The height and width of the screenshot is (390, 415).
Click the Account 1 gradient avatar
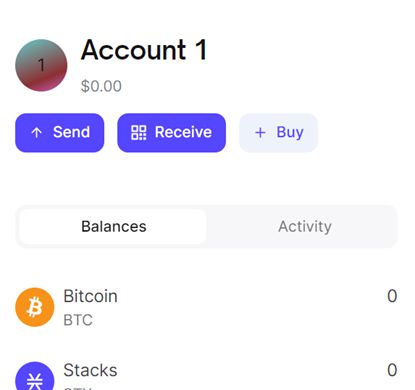pyautogui.click(x=41, y=65)
